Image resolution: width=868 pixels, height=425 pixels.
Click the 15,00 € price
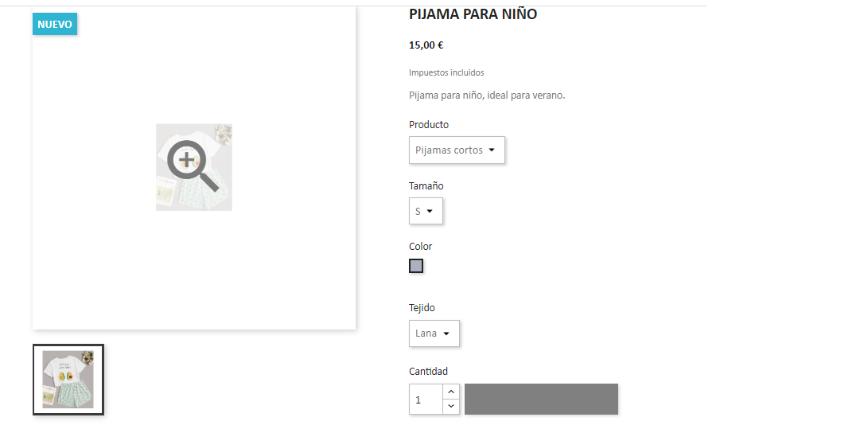(x=426, y=45)
